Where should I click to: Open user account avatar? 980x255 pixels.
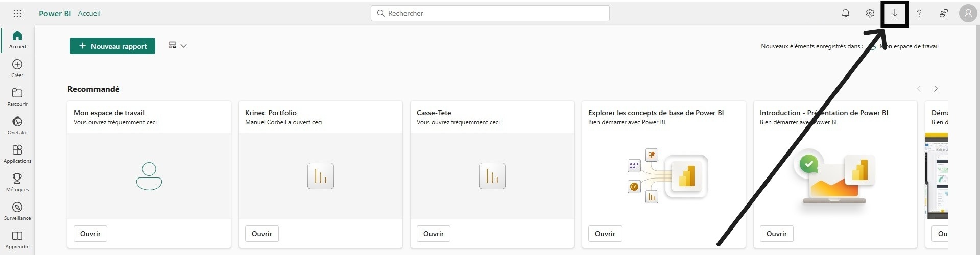968,13
